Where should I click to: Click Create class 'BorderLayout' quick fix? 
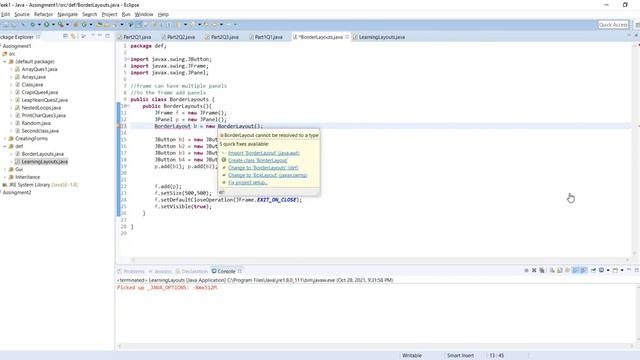(258, 160)
